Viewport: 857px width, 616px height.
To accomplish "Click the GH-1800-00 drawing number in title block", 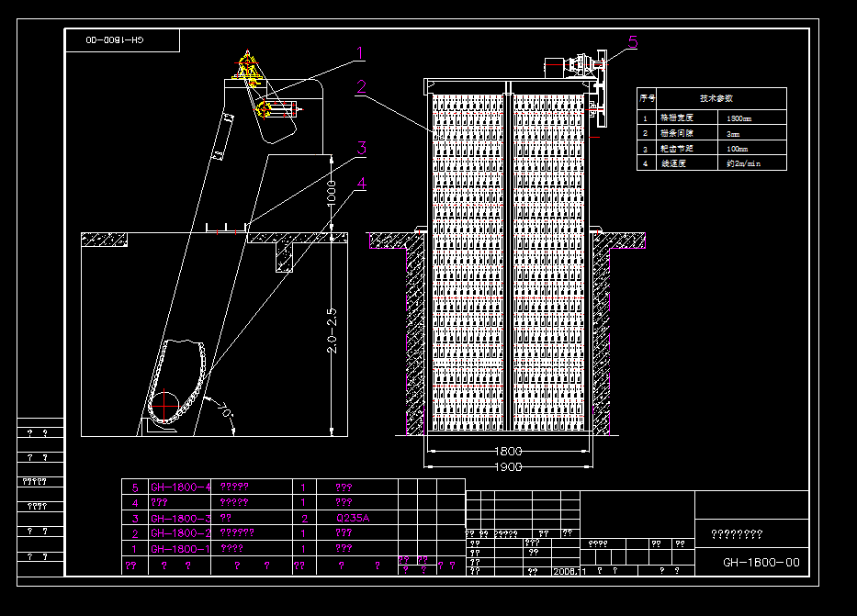I will 761,563.
